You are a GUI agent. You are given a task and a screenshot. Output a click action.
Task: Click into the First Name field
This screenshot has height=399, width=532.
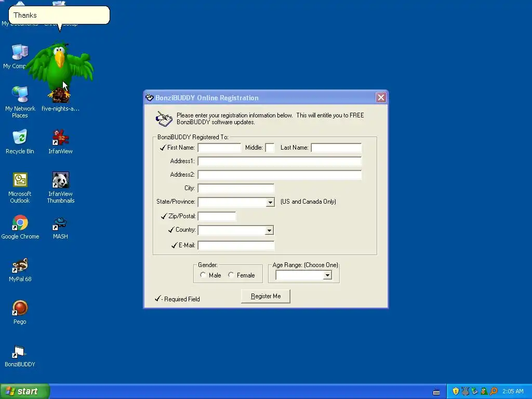coord(219,148)
